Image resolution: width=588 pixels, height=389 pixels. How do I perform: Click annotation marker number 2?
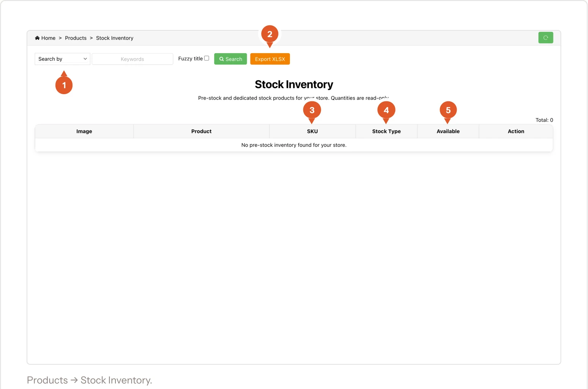(270, 34)
